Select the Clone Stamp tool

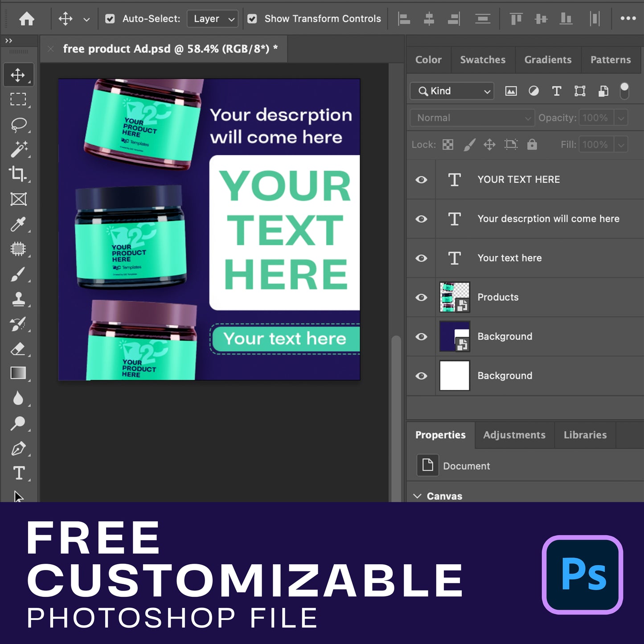pyautogui.click(x=18, y=299)
